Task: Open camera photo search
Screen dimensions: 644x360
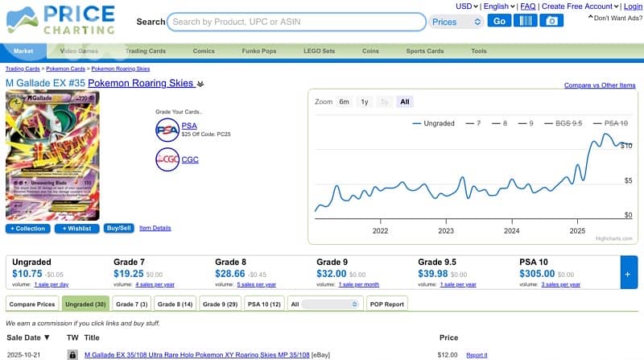Action: tap(551, 21)
